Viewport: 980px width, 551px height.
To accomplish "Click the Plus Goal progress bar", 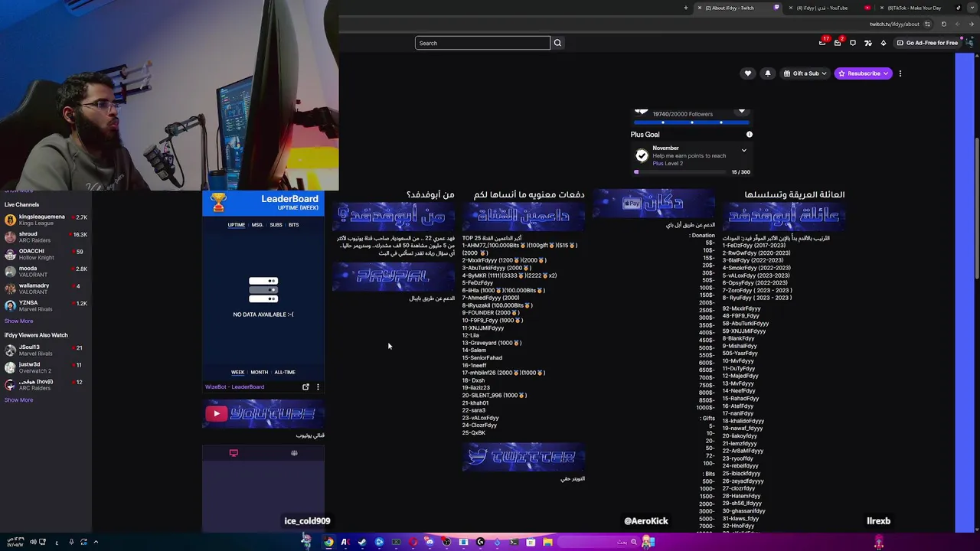I will (x=681, y=172).
